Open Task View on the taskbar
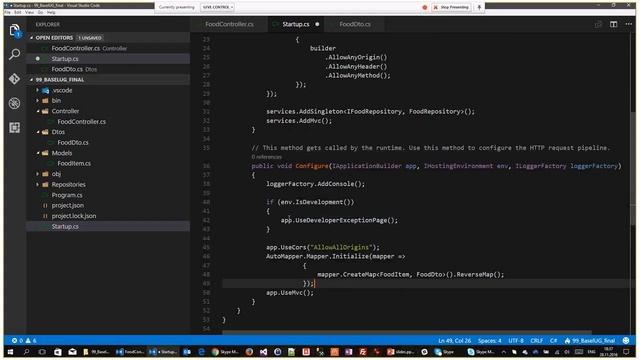 (42, 351)
